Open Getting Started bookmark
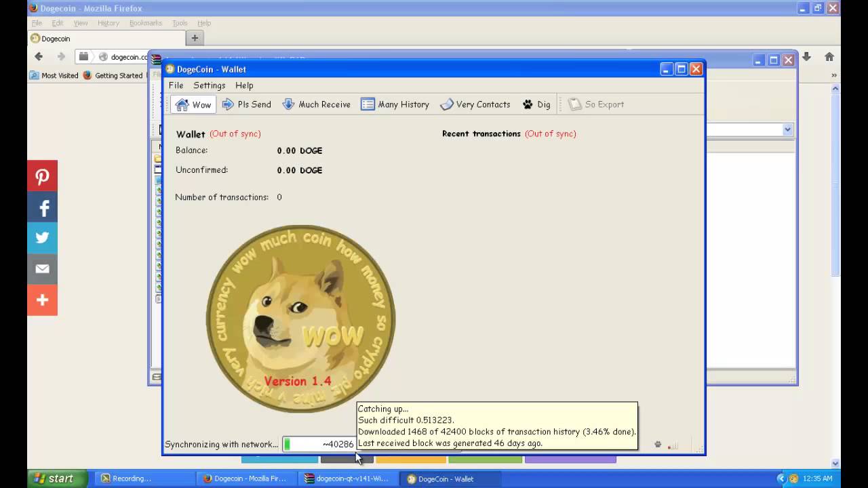This screenshot has width=868, height=488. tap(113, 75)
